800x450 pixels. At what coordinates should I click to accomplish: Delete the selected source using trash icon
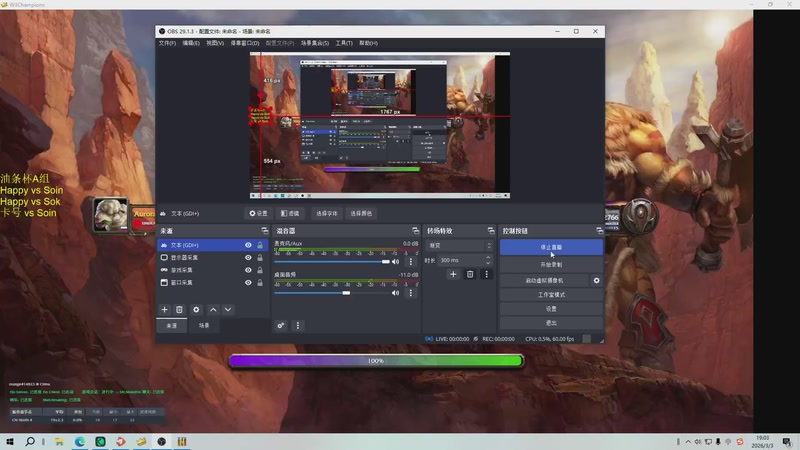pos(179,310)
